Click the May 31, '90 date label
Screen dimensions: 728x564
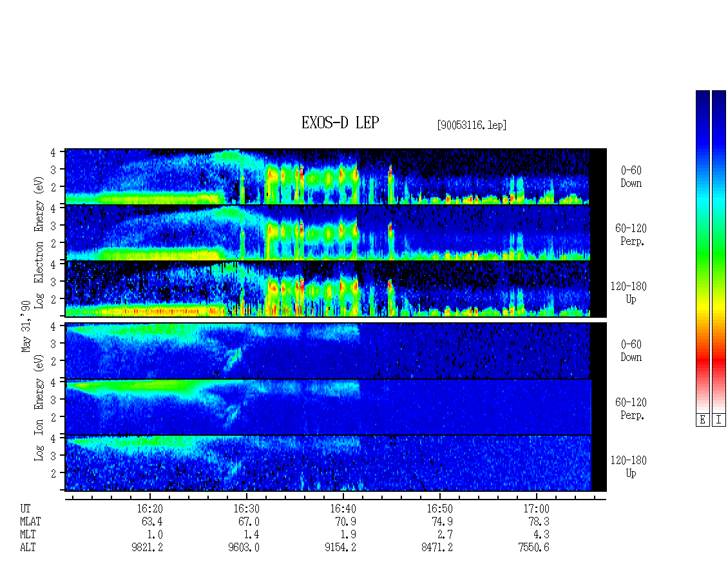(26, 327)
